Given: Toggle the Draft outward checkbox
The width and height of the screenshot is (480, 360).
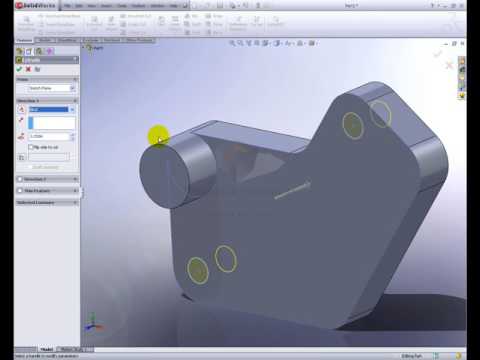Looking at the screenshot, I should click(31, 167).
